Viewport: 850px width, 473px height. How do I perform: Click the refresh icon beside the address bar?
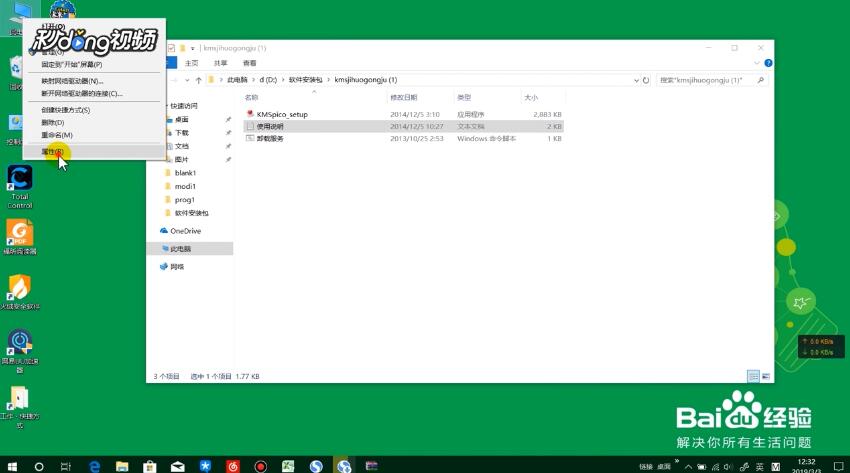coord(647,80)
